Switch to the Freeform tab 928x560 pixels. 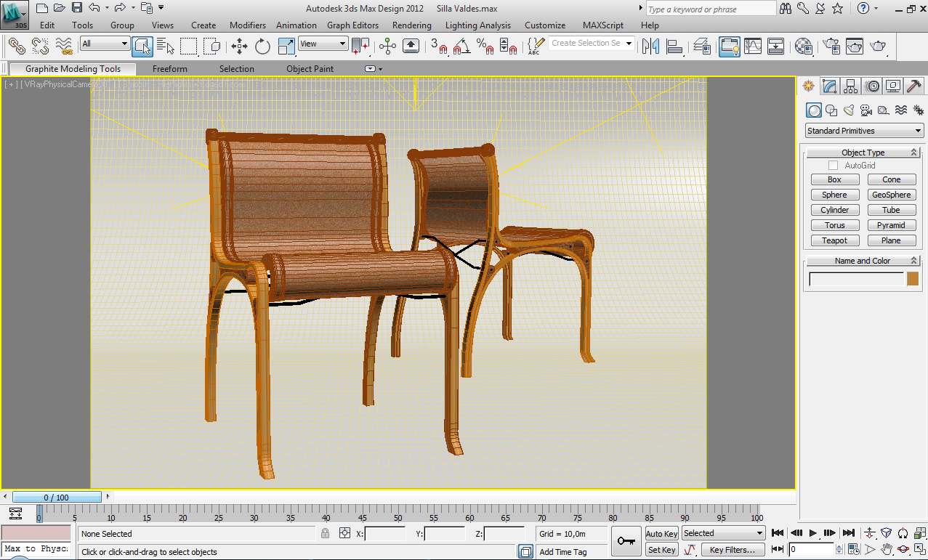point(170,69)
